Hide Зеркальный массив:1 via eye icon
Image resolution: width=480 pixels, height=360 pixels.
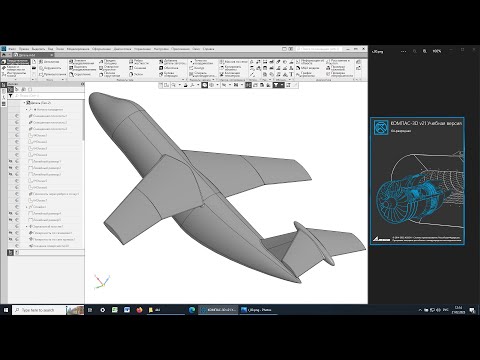click(x=17, y=226)
